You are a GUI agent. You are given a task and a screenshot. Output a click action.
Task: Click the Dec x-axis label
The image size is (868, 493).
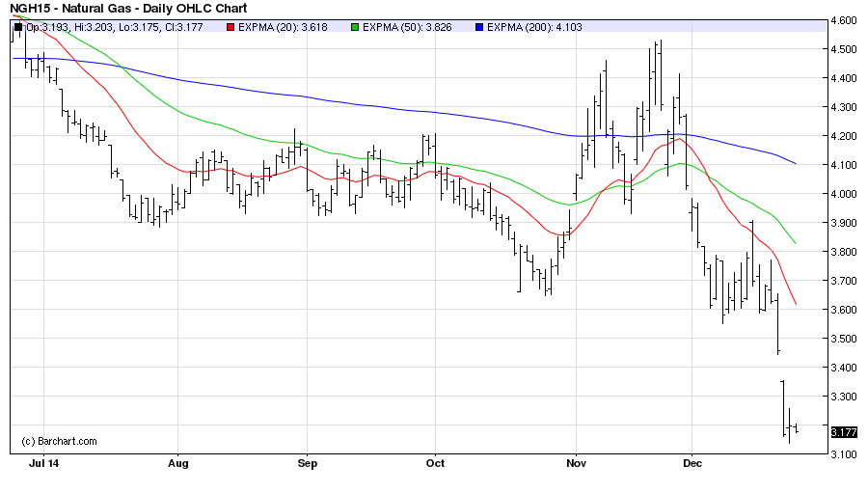pyautogui.click(x=692, y=463)
